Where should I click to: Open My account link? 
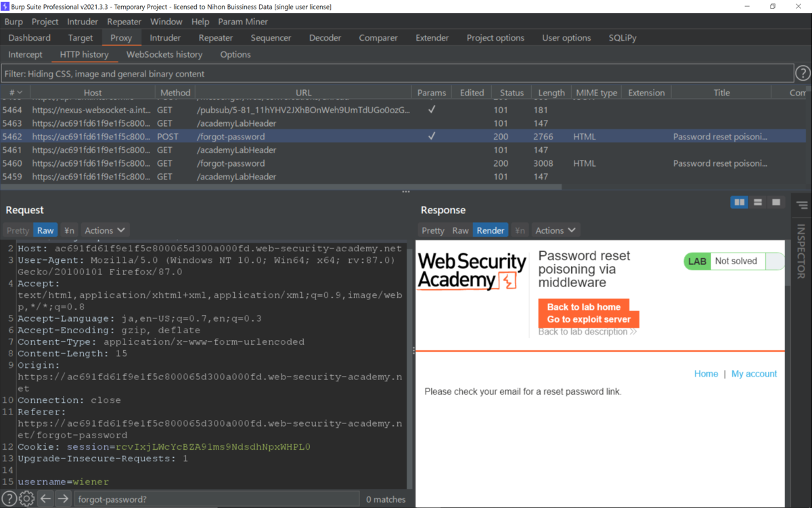point(754,374)
